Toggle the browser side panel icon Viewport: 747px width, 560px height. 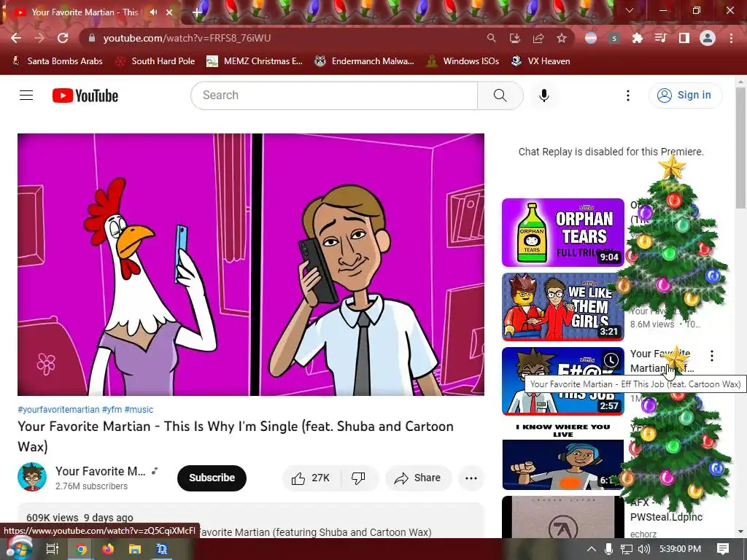[x=684, y=38]
